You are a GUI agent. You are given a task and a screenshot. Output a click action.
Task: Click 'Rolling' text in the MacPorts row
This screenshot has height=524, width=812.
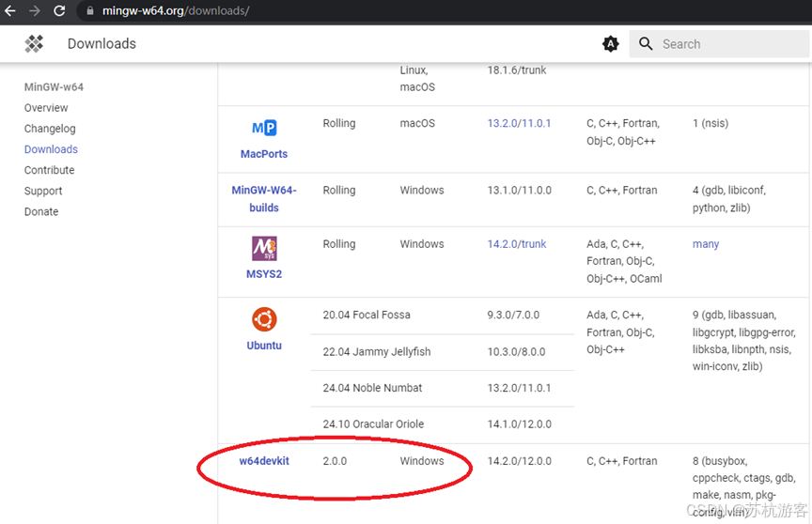click(339, 123)
